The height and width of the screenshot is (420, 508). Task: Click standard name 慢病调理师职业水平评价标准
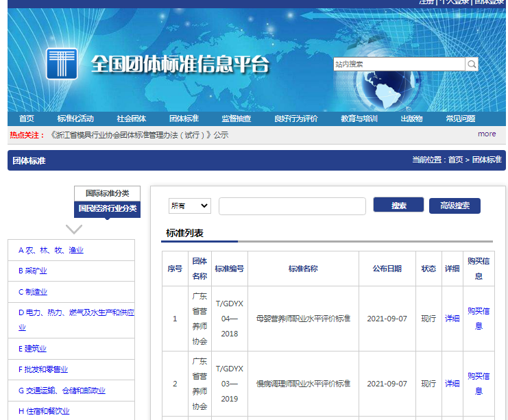tap(303, 384)
